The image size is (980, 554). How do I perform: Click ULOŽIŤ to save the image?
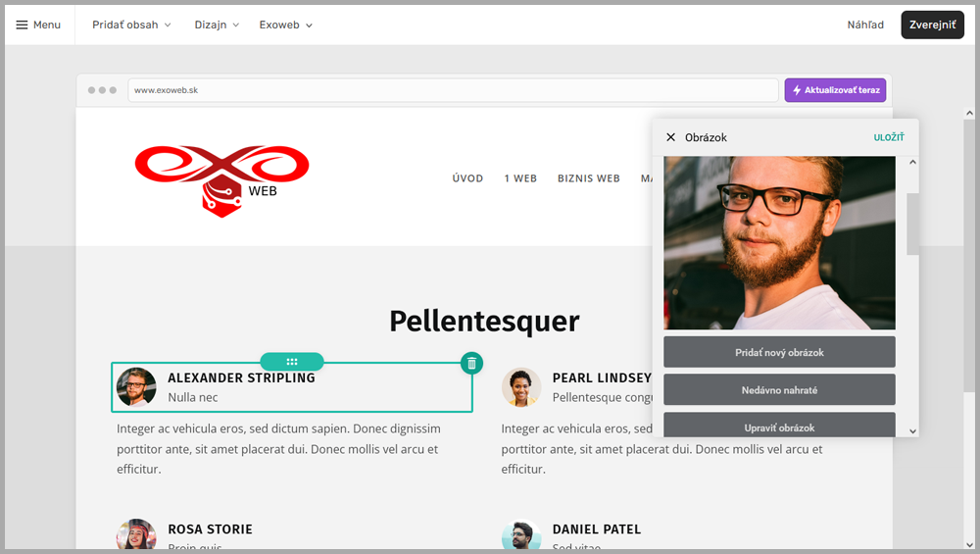tap(889, 137)
